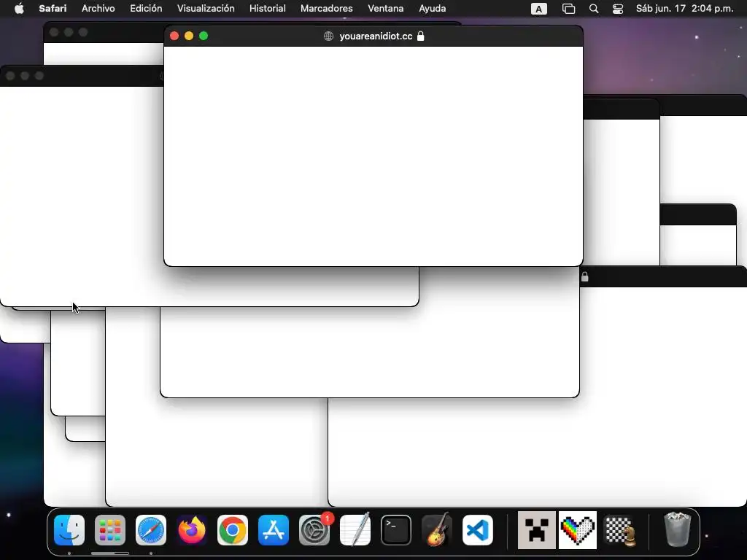Launch Firefox from the dock
The height and width of the screenshot is (560, 747).
(x=192, y=530)
